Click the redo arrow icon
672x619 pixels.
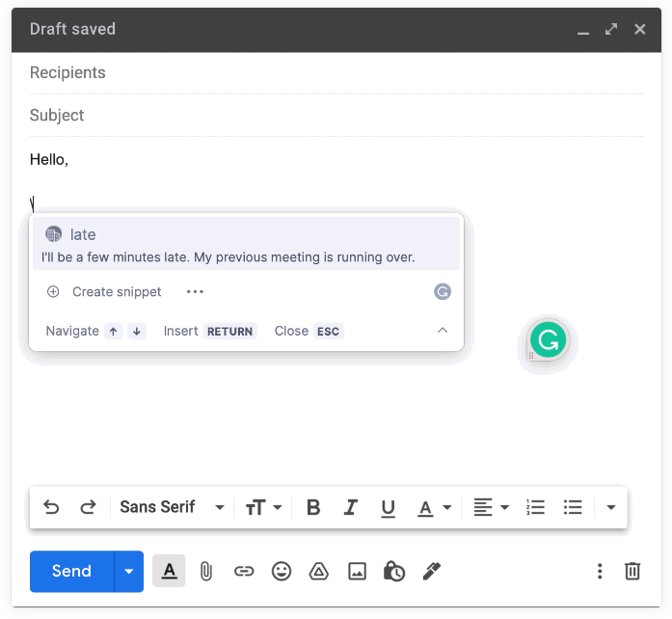click(x=88, y=507)
